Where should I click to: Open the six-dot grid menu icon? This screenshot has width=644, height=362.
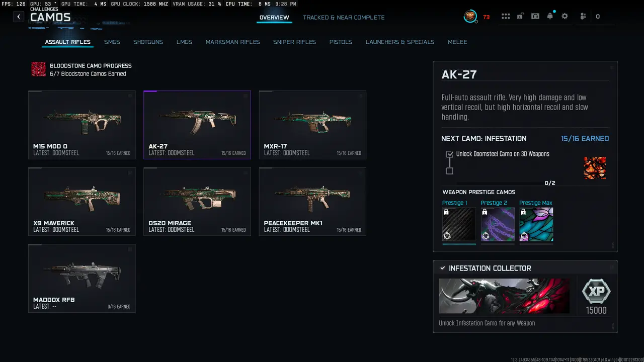coord(506,17)
